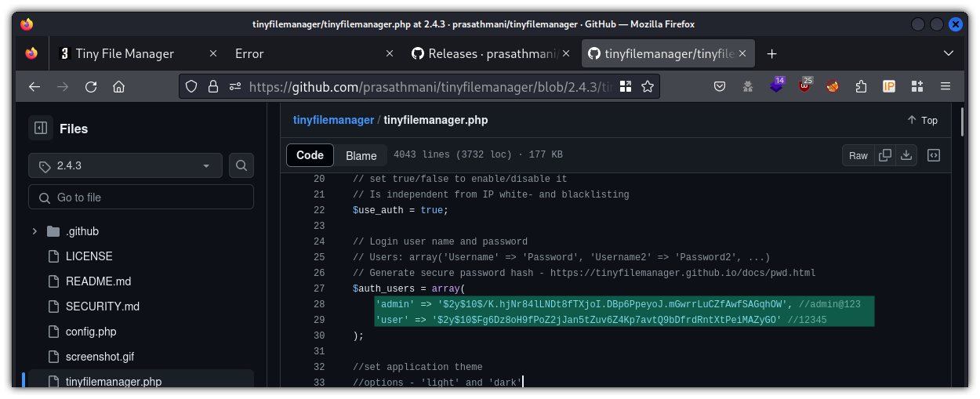Open Pocket save icon in toolbar
The width and height of the screenshot is (980, 399).
720,86
